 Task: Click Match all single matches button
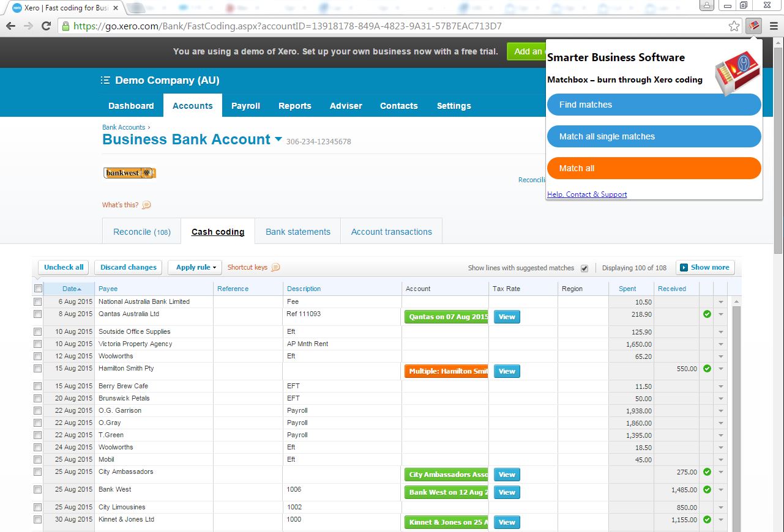(654, 136)
